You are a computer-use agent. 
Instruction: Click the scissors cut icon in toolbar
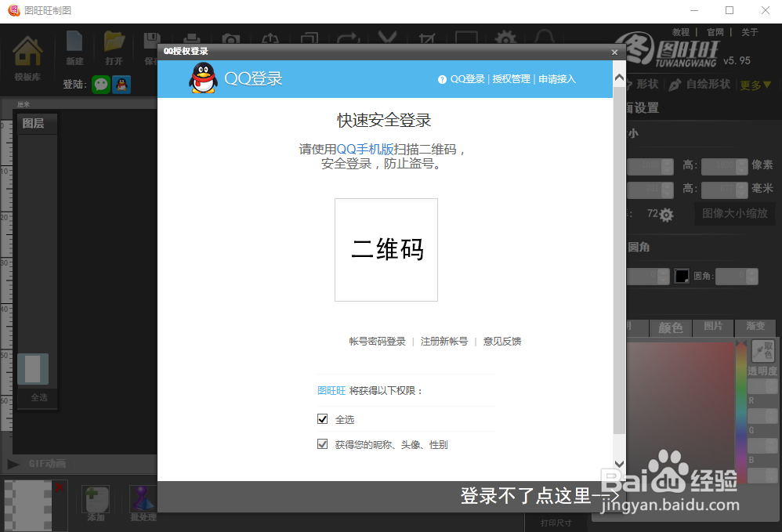(x=388, y=38)
